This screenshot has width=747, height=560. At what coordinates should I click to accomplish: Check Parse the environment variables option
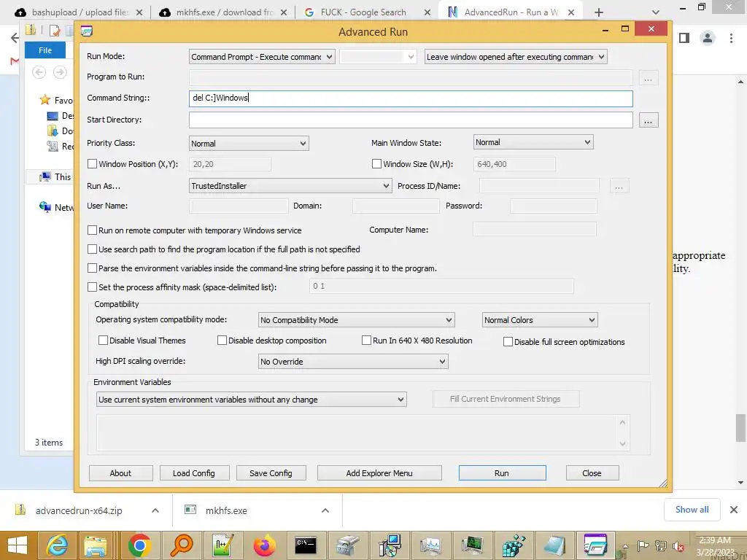(x=93, y=268)
